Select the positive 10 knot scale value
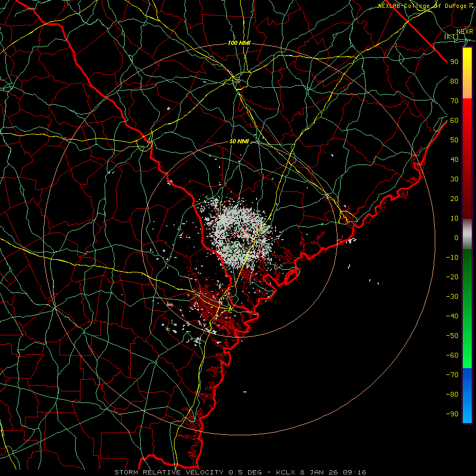This screenshot has width=476, height=476. [x=454, y=218]
